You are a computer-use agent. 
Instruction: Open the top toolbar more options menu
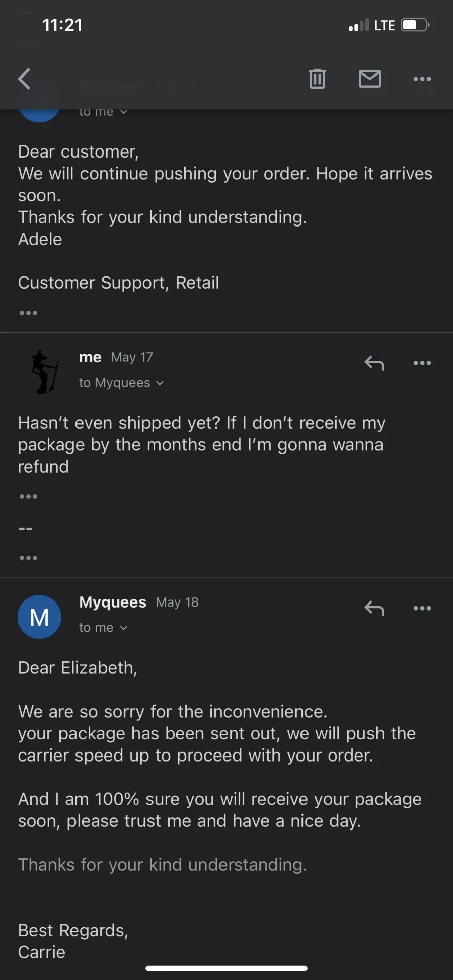point(422,79)
